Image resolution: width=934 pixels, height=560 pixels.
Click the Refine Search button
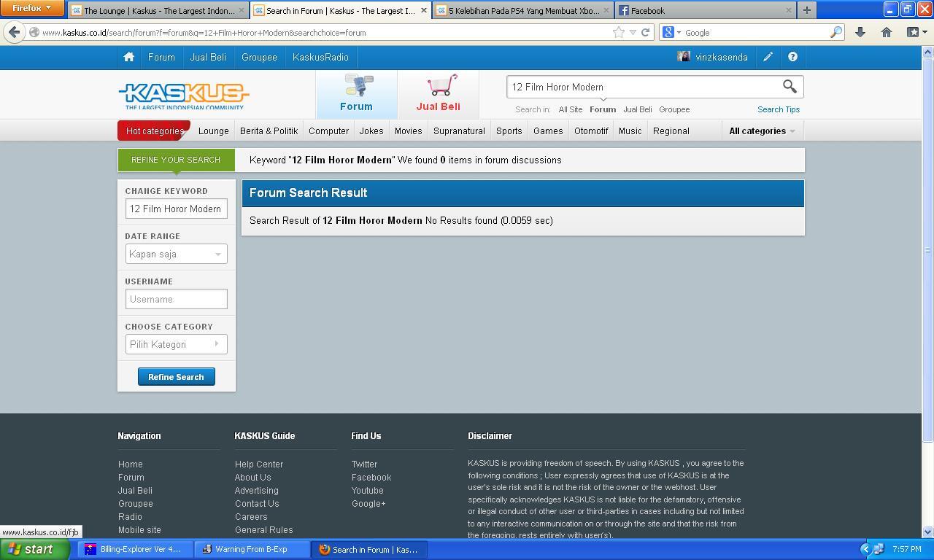point(176,377)
